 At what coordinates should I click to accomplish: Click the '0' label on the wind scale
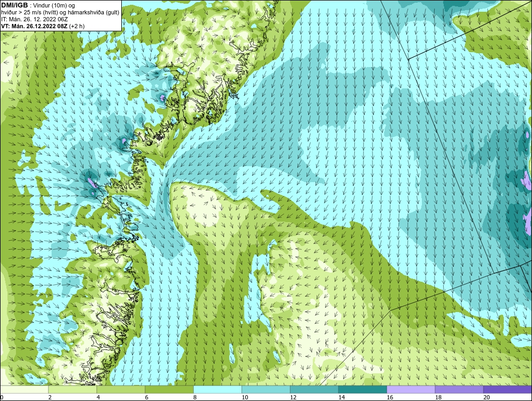click(2, 397)
